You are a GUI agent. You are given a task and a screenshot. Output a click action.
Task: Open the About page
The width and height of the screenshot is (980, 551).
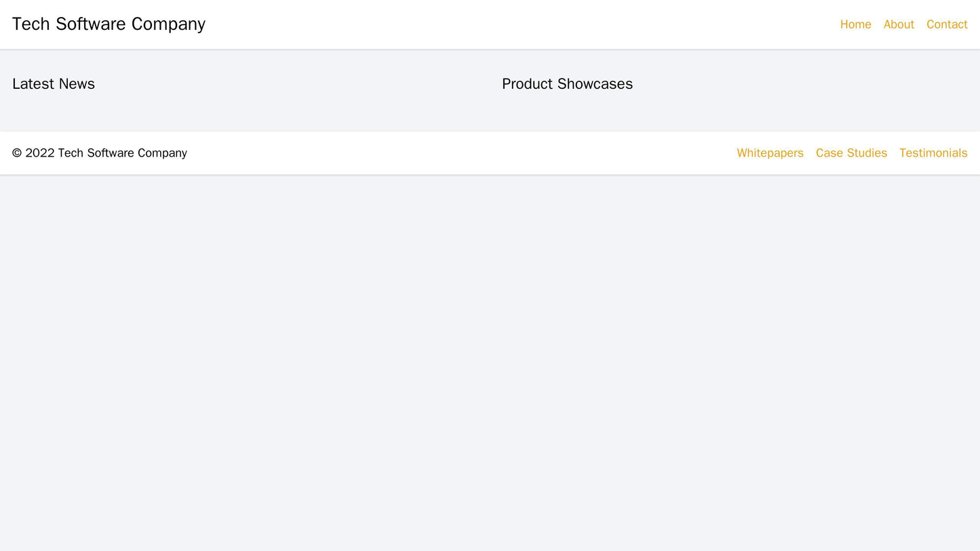[x=899, y=24]
